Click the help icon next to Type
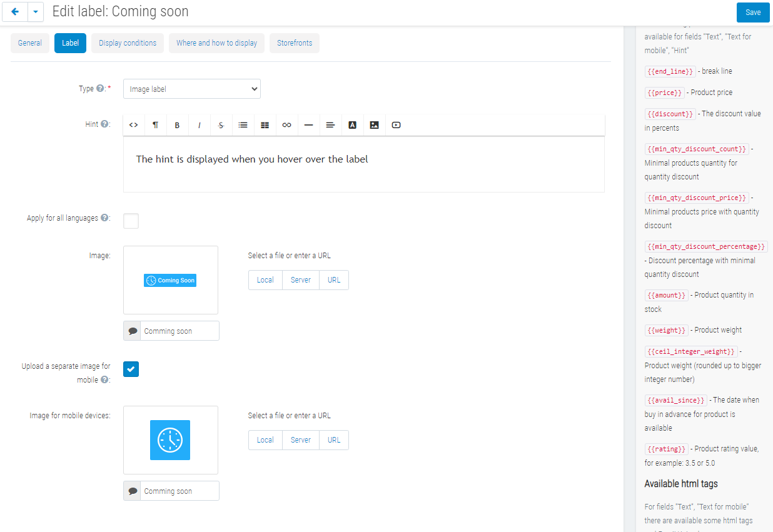This screenshot has width=773, height=532. coord(100,89)
